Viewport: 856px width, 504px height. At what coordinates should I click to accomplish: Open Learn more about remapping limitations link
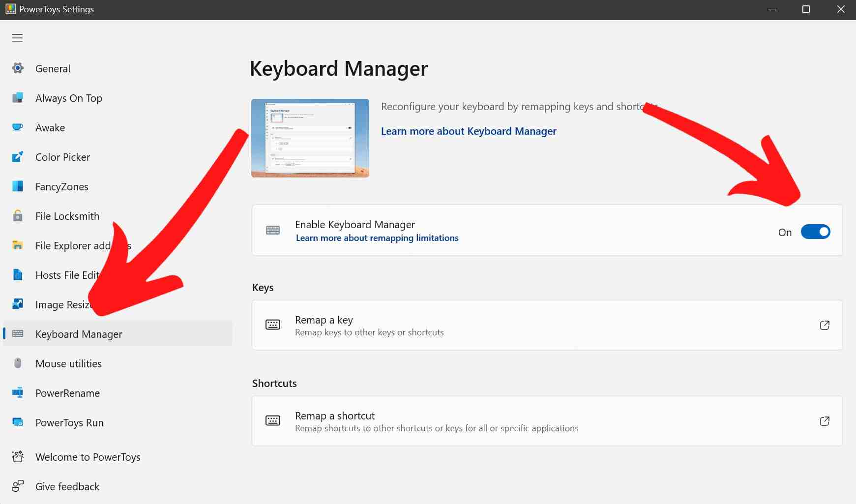tap(377, 238)
